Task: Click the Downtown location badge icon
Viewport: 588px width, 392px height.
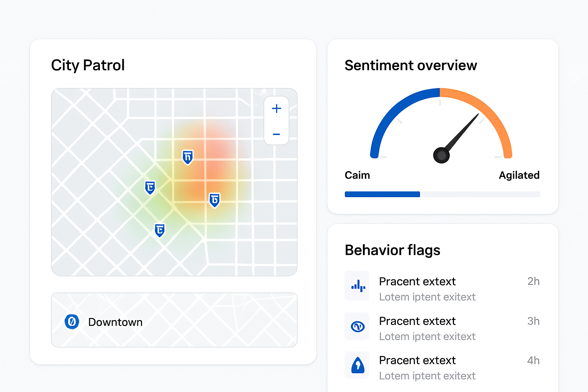Action: (72, 322)
